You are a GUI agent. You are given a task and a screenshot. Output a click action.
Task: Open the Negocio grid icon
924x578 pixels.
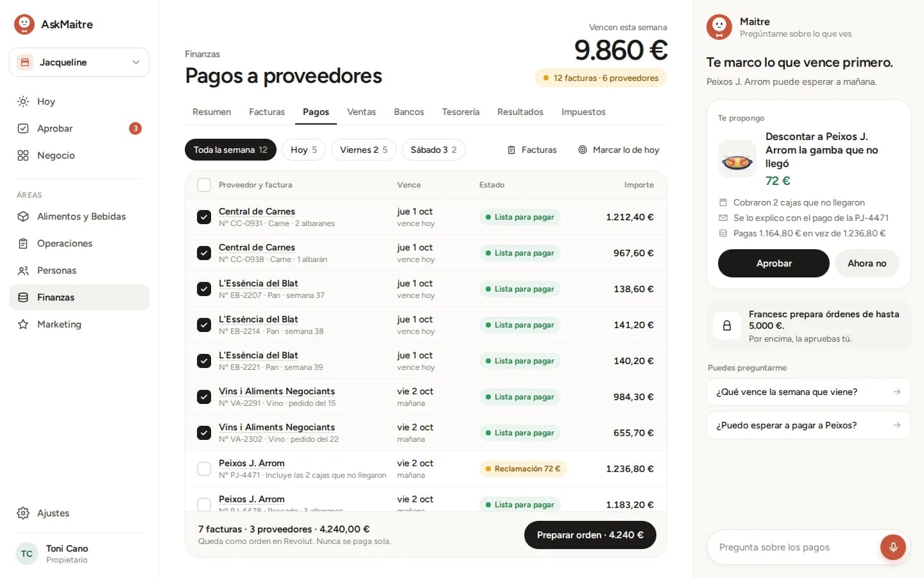(23, 155)
